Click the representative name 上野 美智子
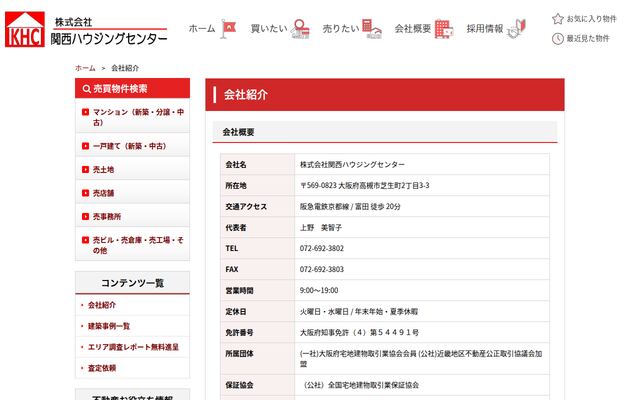Image resolution: width=640 pixels, height=400 pixels. [321, 228]
